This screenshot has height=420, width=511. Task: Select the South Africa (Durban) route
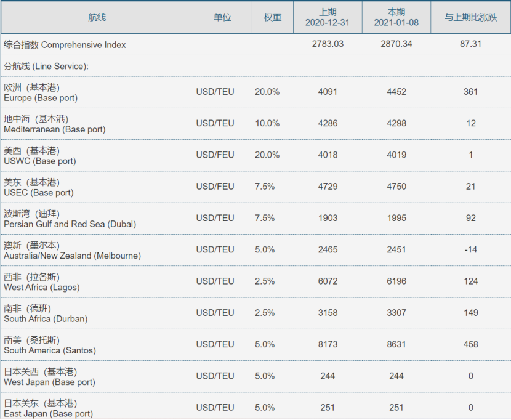click(46, 313)
